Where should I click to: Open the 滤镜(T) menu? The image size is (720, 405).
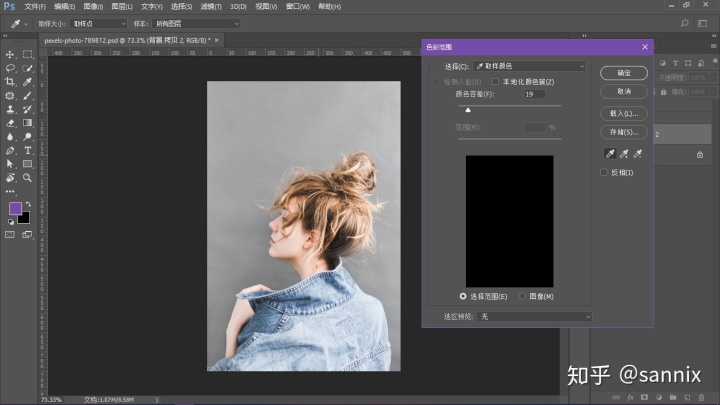pos(211,7)
